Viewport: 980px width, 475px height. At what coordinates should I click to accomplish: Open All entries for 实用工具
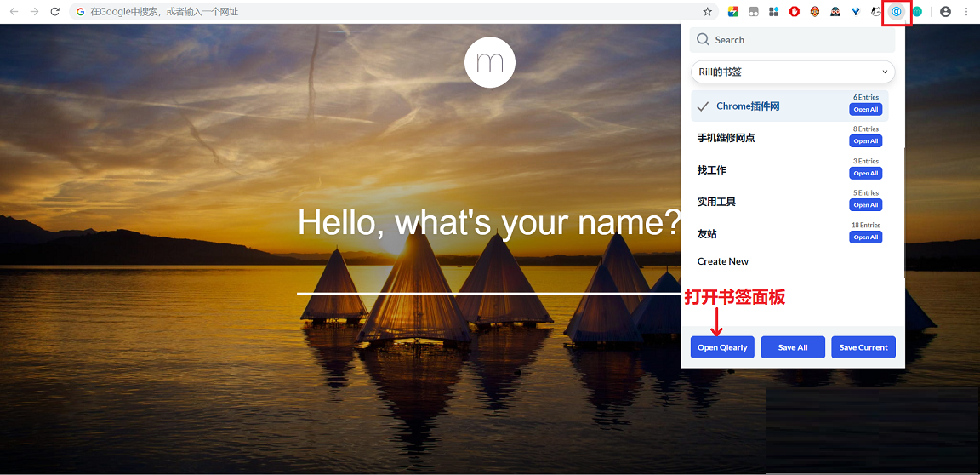tap(865, 205)
